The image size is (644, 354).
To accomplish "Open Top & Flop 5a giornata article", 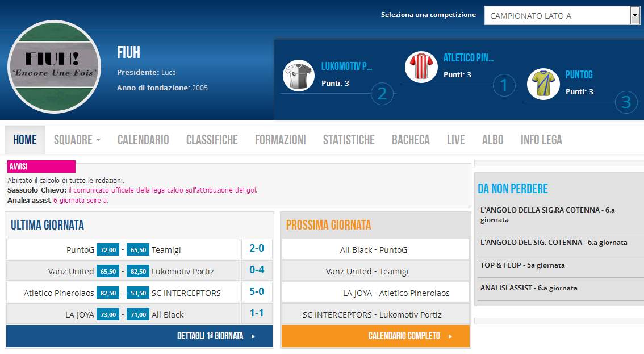I will [x=522, y=265].
